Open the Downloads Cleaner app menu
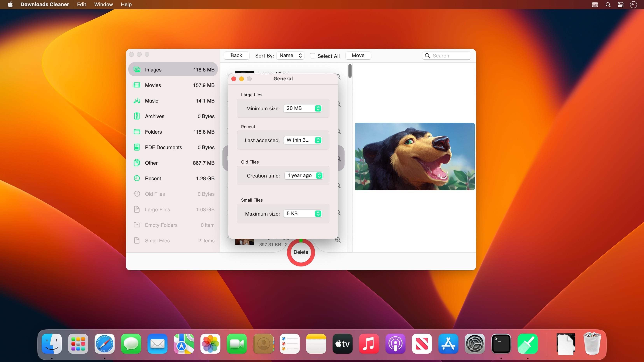644x362 pixels. (x=45, y=4)
